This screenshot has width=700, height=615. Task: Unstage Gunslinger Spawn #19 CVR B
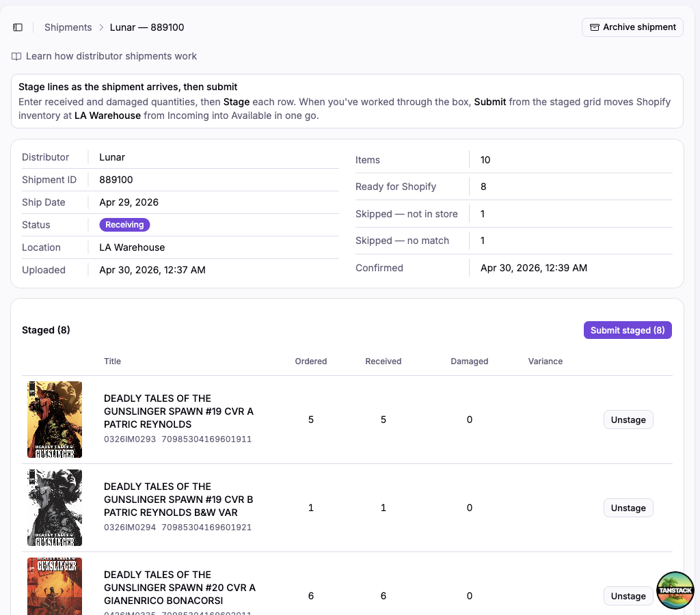[628, 508]
